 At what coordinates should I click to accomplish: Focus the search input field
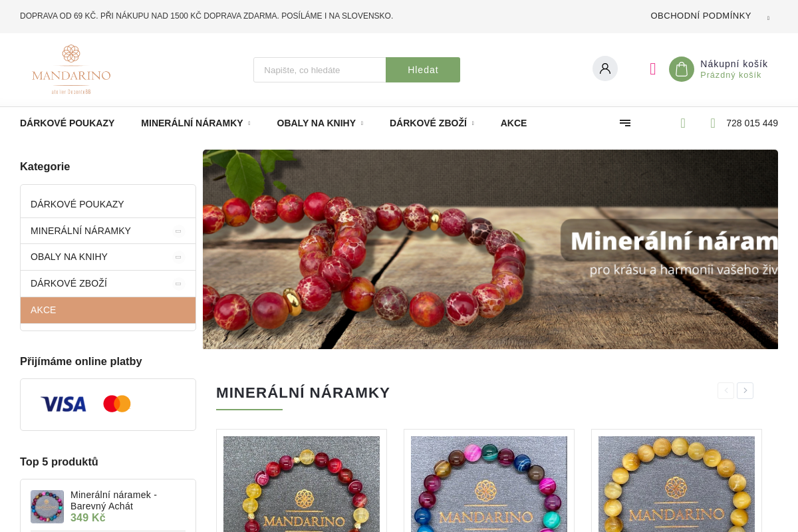pos(320,70)
